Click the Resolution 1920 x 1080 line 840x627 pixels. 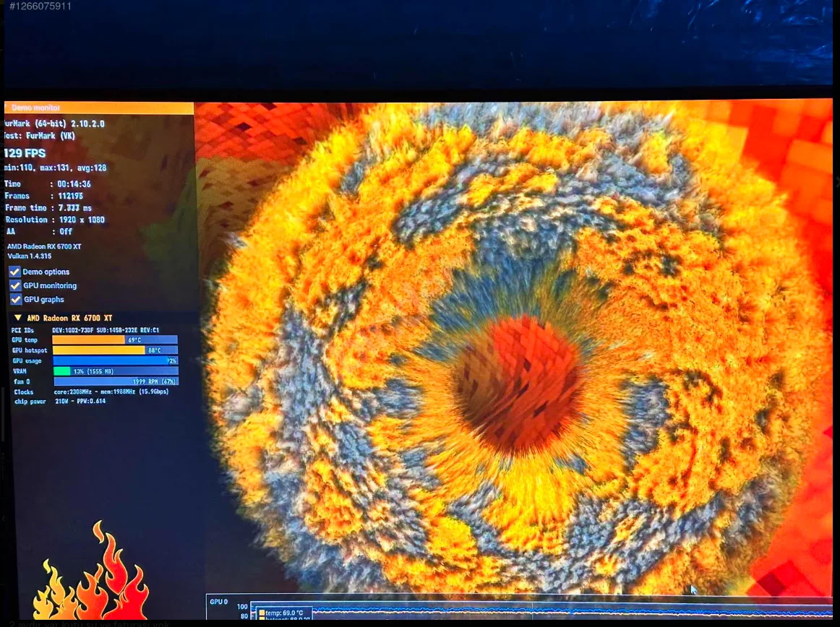(x=55, y=220)
